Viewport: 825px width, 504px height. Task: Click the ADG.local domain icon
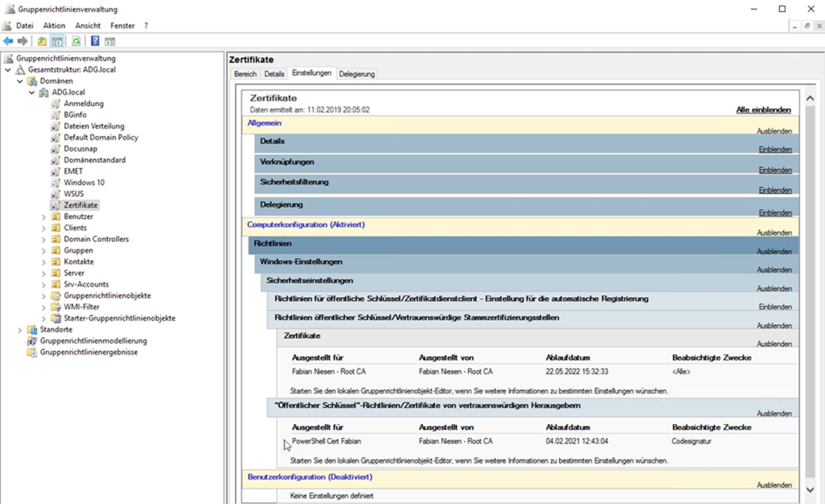(43, 92)
